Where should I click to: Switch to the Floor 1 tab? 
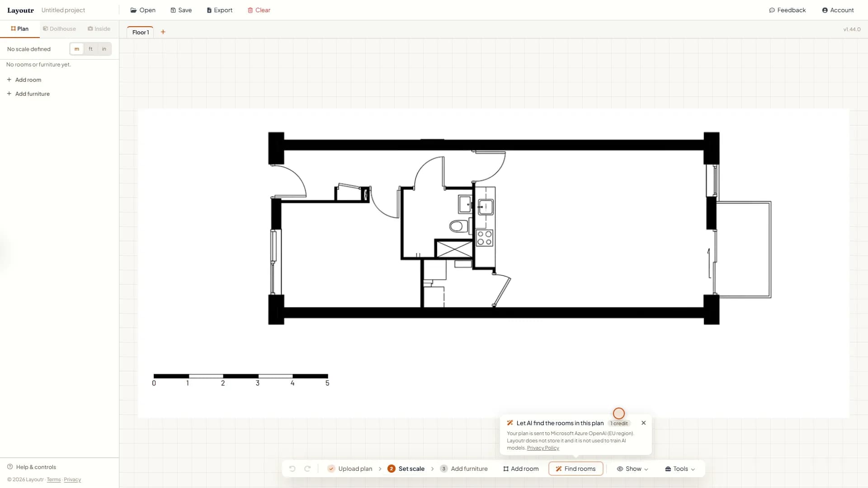pos(141,32)
